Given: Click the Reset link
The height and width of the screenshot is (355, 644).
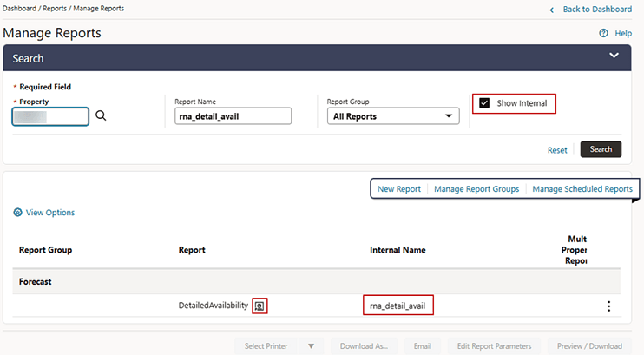Looking at the screenshot, I should pos(557,150).
